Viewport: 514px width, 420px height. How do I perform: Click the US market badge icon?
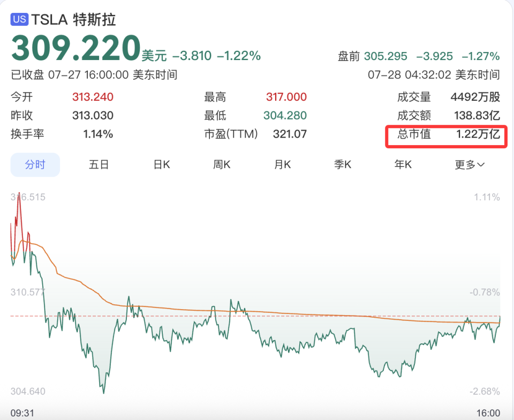[19, 19]
